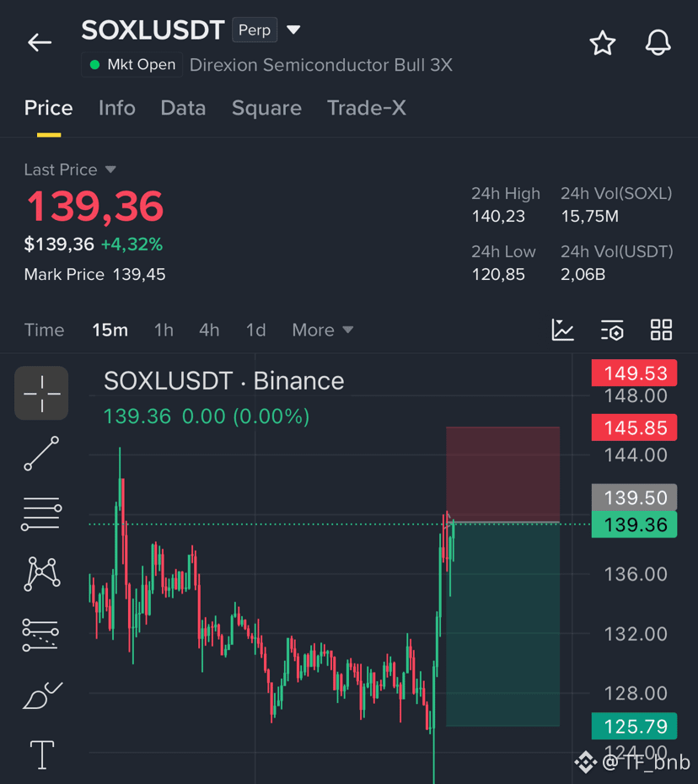Switch to the Square tab
The image size is (698, 784).
tap(266, 108)
